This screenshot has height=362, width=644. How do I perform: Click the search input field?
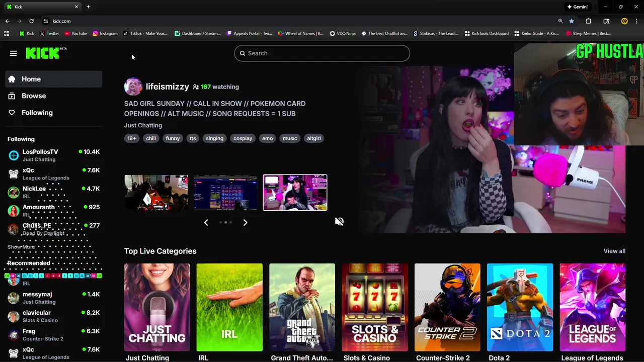point(322,53)
